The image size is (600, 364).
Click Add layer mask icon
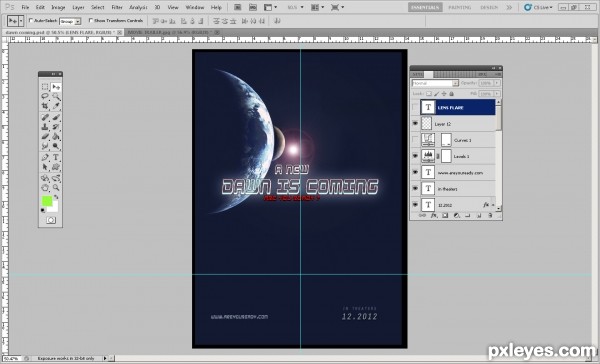tap(445, 216)
